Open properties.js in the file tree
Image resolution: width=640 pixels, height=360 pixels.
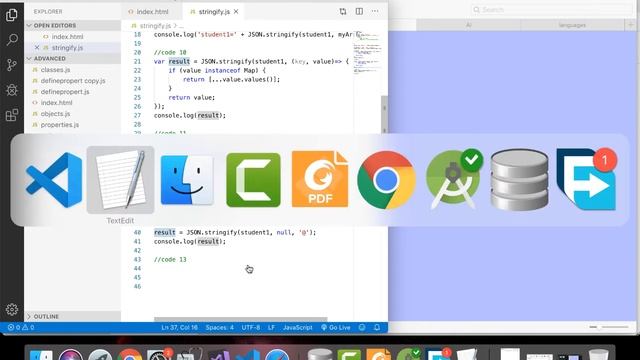click(x=60, y=125)
